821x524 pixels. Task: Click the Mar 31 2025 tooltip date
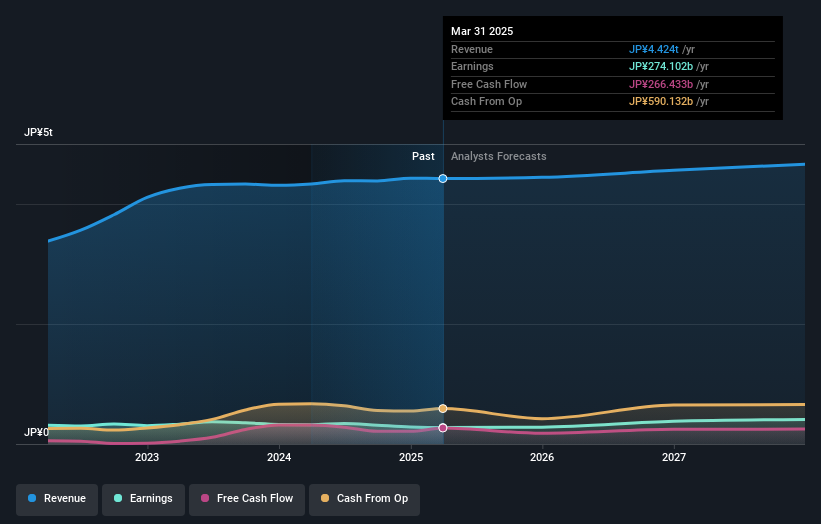click(482, 31)
